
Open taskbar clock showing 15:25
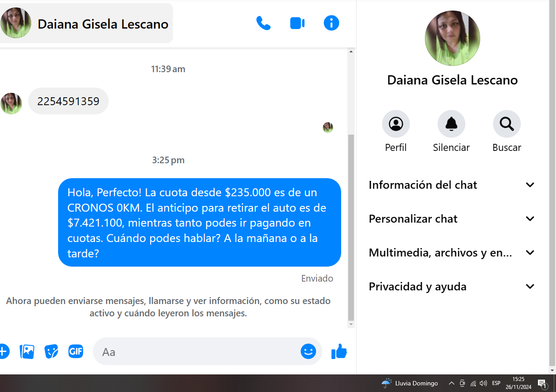coord(518,383)
